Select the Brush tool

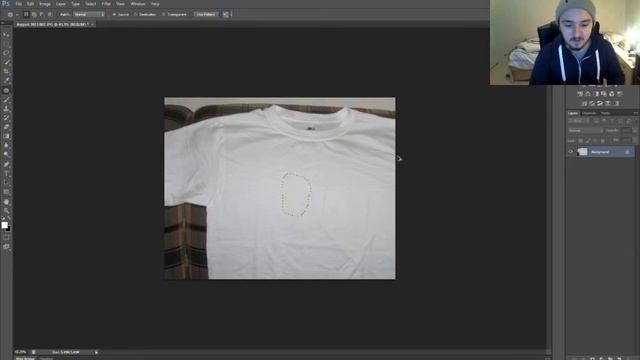coord(6,100)
